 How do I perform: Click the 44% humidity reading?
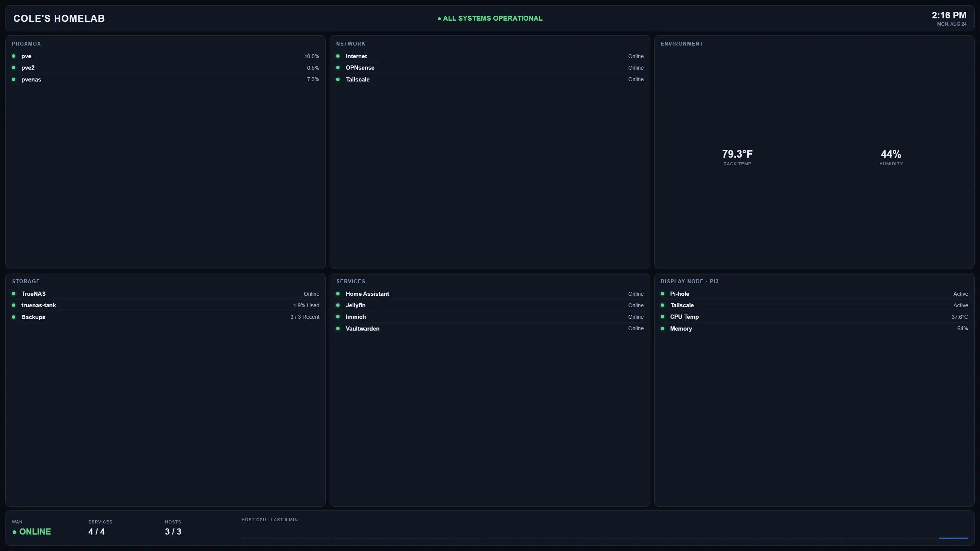click(x=891, y=154)
